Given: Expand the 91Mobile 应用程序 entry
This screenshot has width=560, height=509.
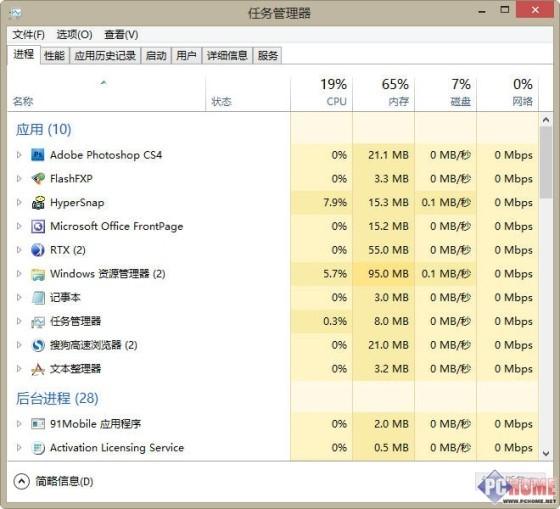Looking at the screenshot, I should click(x=19, y=424).
